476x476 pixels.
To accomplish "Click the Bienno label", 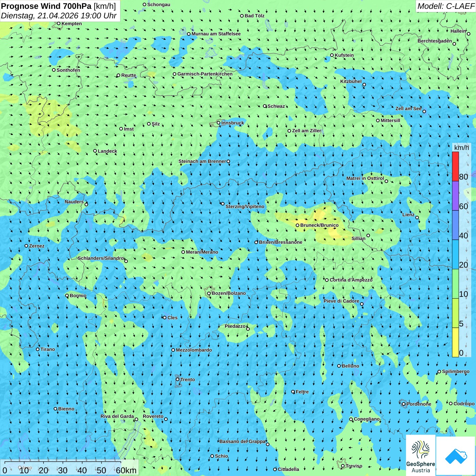I will pos(66,409).
